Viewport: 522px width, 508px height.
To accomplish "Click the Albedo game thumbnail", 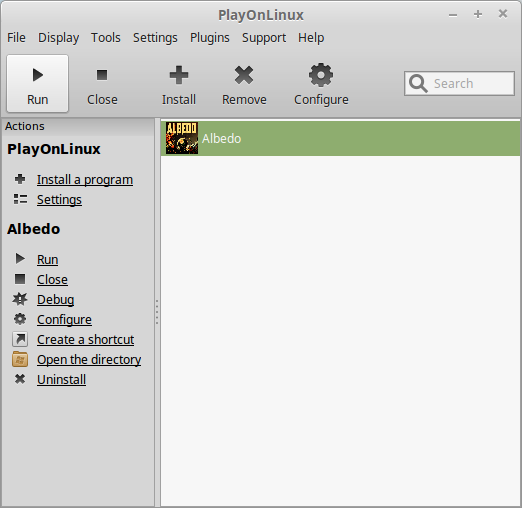I will [182, 138].
